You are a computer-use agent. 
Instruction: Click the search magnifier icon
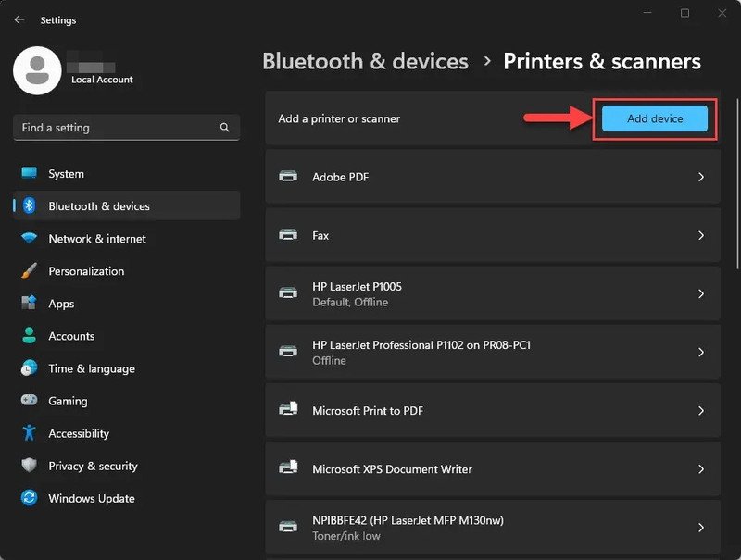224,127
